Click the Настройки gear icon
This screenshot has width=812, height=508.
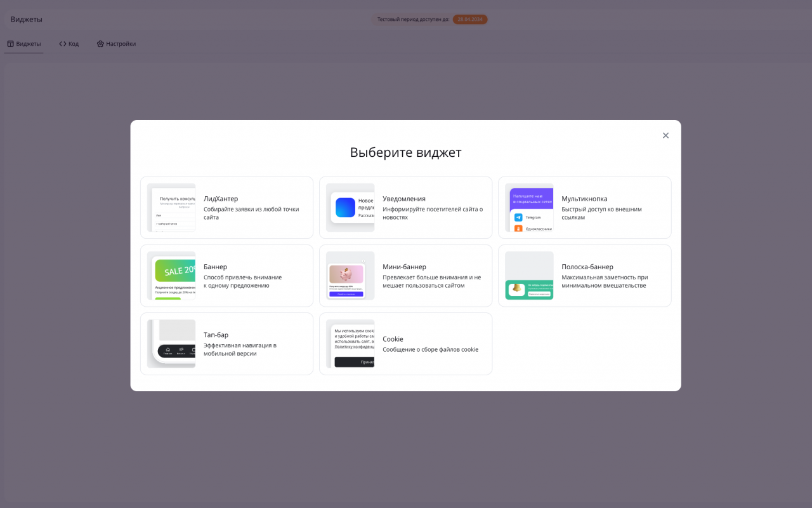100,44
